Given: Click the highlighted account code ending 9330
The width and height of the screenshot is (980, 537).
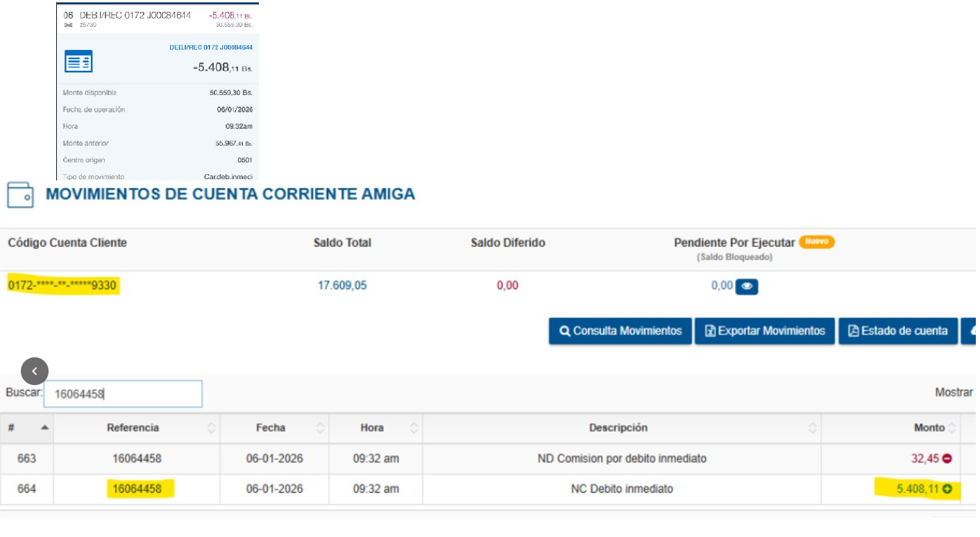Looking at the screenshot, I should point(63,285).
